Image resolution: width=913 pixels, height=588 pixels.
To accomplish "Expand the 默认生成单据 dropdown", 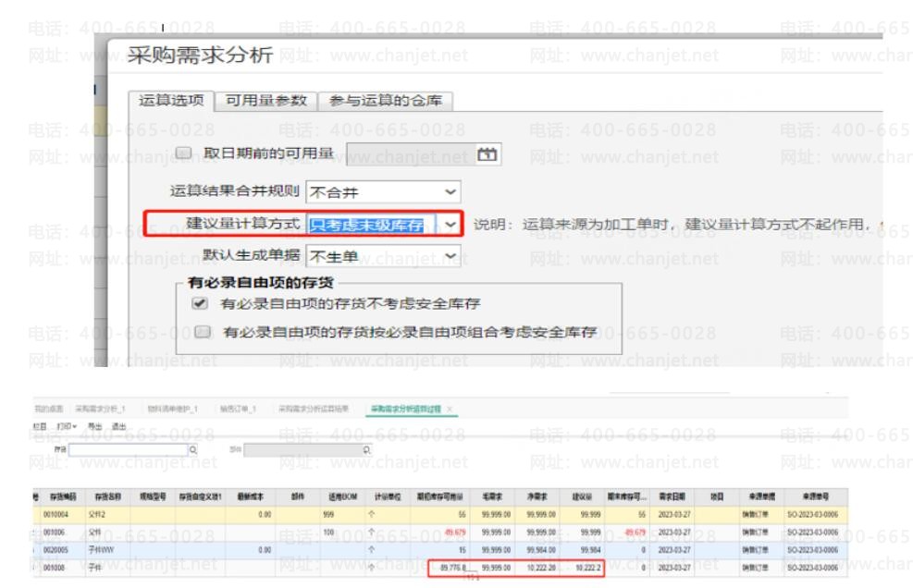I will 450,256.
